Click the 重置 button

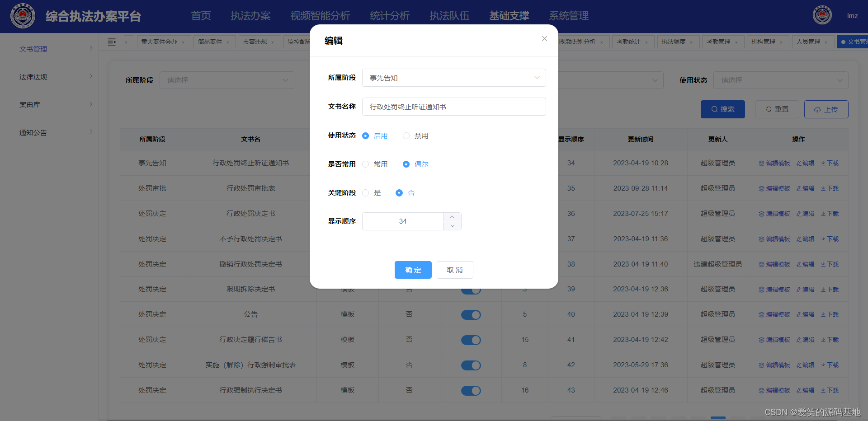(777, 109)
